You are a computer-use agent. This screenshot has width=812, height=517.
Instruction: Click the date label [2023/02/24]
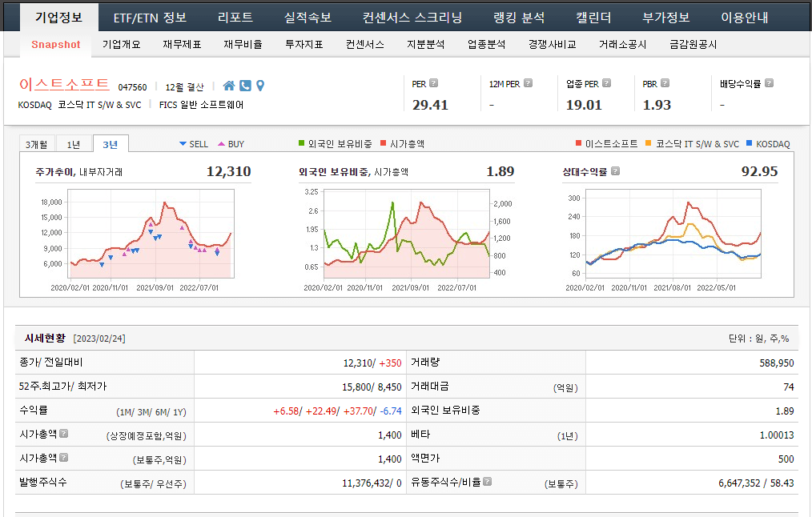[x=99, y=339]
